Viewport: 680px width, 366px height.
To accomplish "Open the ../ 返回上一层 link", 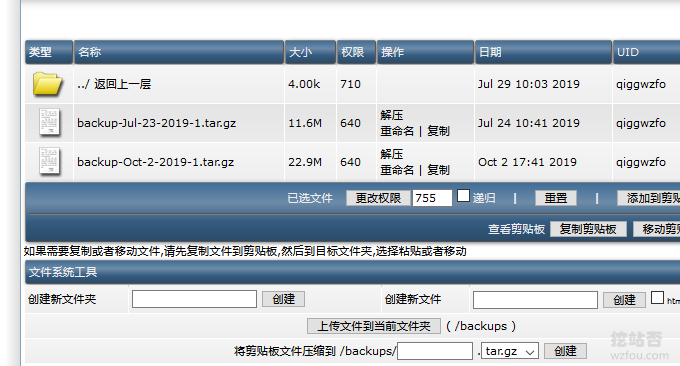I will pos(114,84).
